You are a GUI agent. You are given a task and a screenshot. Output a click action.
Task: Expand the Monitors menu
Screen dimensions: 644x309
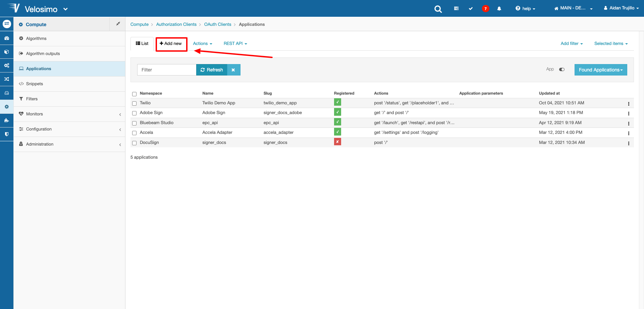coord(69,114)
